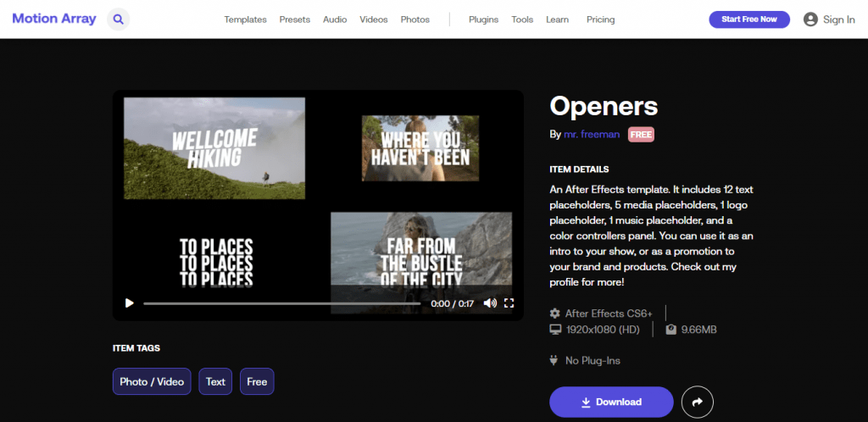Click the 0:00 / 0:17 time display

pos(453,303)
